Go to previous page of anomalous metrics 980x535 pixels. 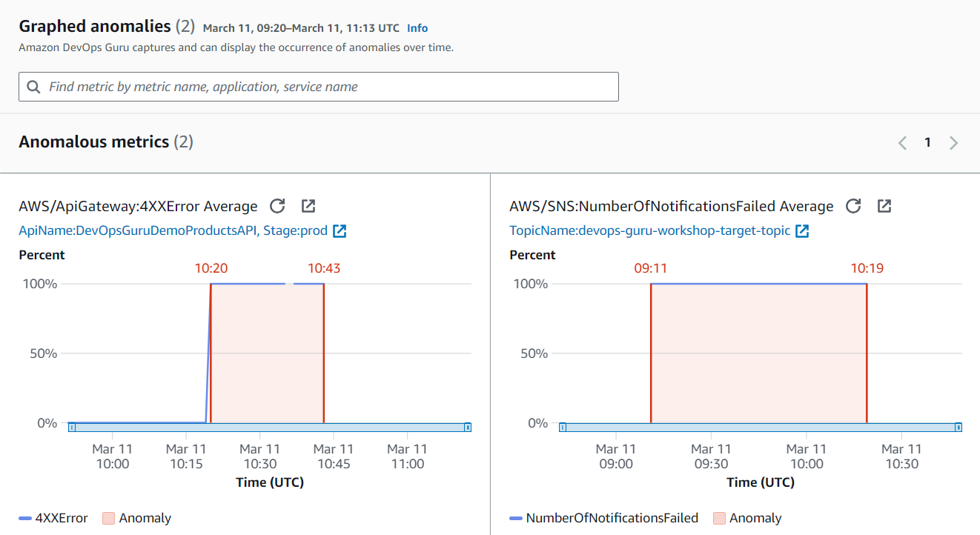click(x=902, y=143)
